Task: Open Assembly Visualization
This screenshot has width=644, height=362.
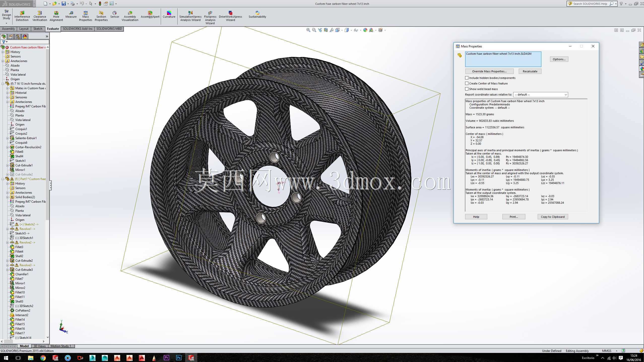Action: [130, 16]
